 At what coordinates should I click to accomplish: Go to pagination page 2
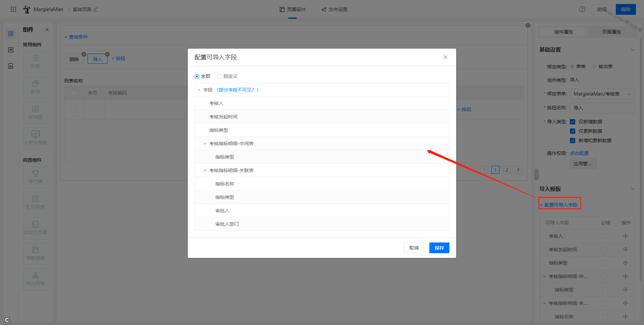[507, 170]
